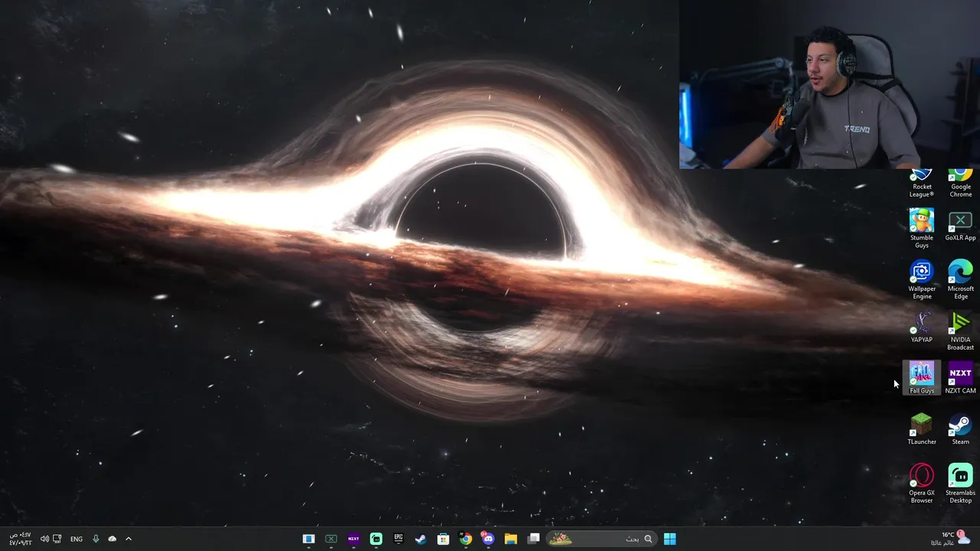Open Microsoft Store from the taskbar
Image resolution: width=980 pixels, height=551 pixels.
click(x=443, y=539)
